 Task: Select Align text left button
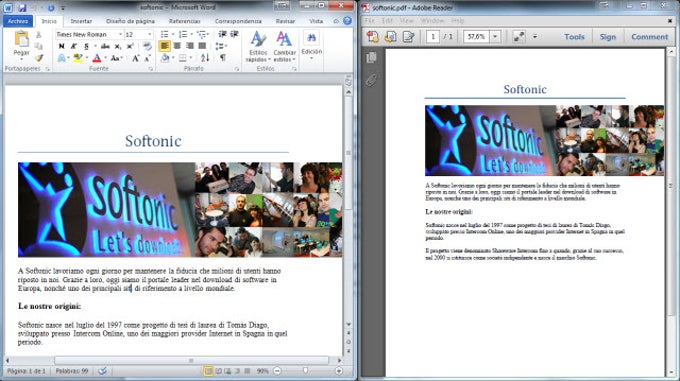point(165,46)
